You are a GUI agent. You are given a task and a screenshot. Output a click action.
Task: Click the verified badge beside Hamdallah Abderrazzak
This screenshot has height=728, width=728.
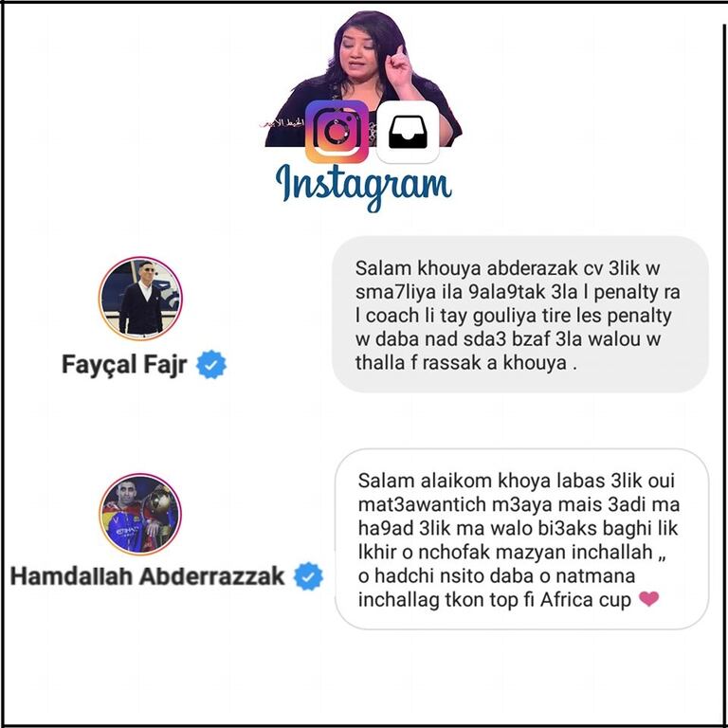tap(308, 576)
